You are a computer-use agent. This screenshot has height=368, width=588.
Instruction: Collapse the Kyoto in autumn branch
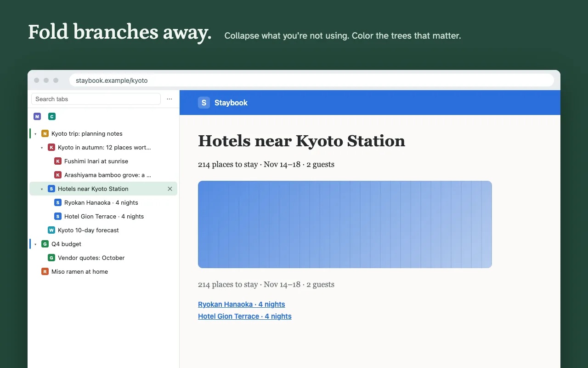[x=42, y=148]
